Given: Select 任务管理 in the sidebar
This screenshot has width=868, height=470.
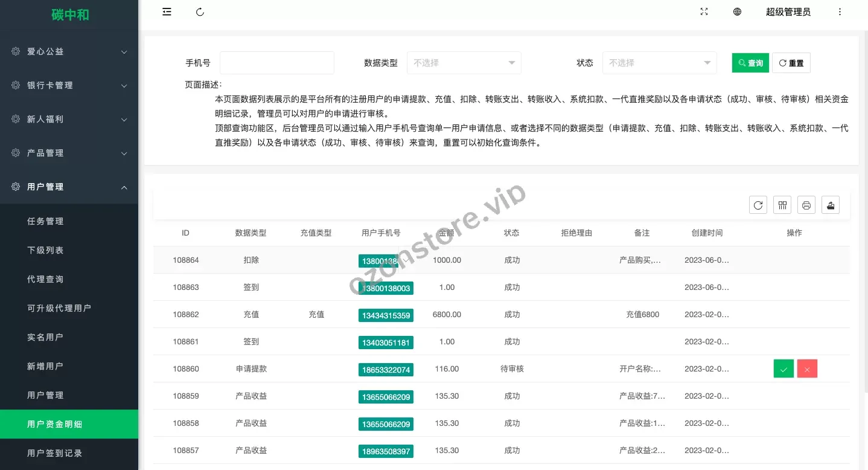Looking at the screenshot, I should (45, 221).
